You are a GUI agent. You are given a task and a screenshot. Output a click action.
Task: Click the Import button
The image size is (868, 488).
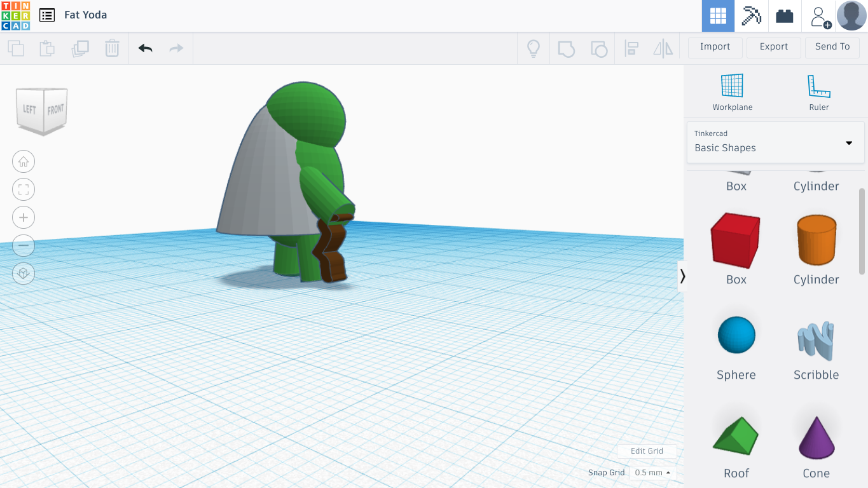(715, 47)
